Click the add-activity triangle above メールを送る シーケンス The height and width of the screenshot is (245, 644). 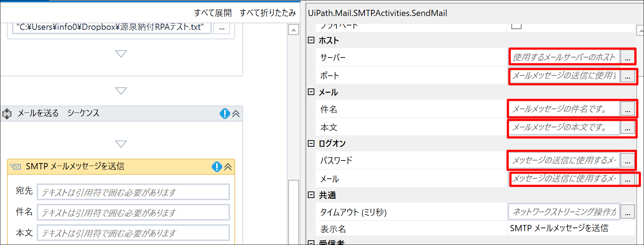point(121,91)
